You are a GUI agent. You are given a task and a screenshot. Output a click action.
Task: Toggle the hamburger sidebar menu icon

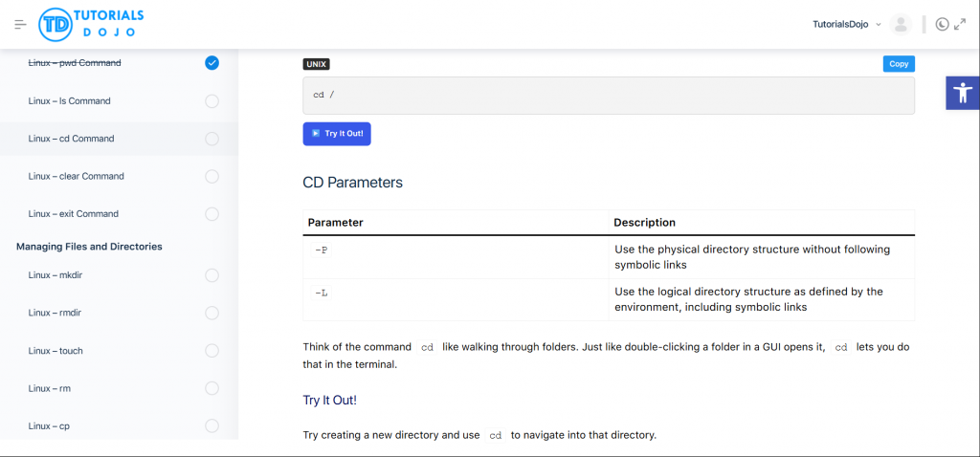tap(20, 24)
